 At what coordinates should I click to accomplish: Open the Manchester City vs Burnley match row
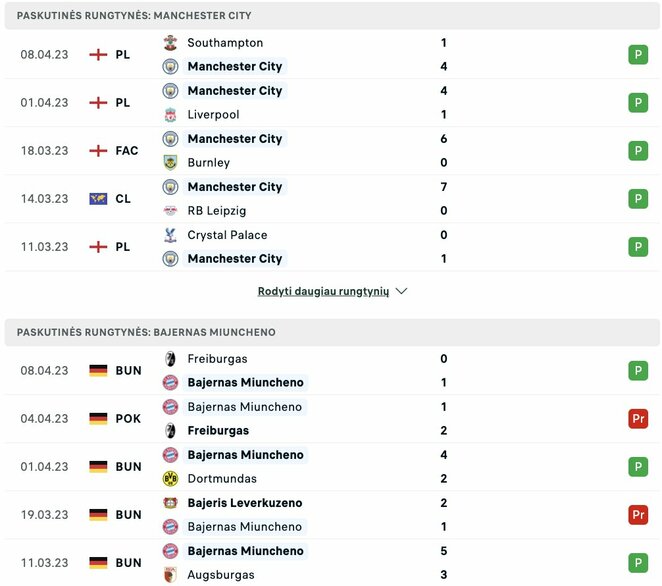pos(330,151)
